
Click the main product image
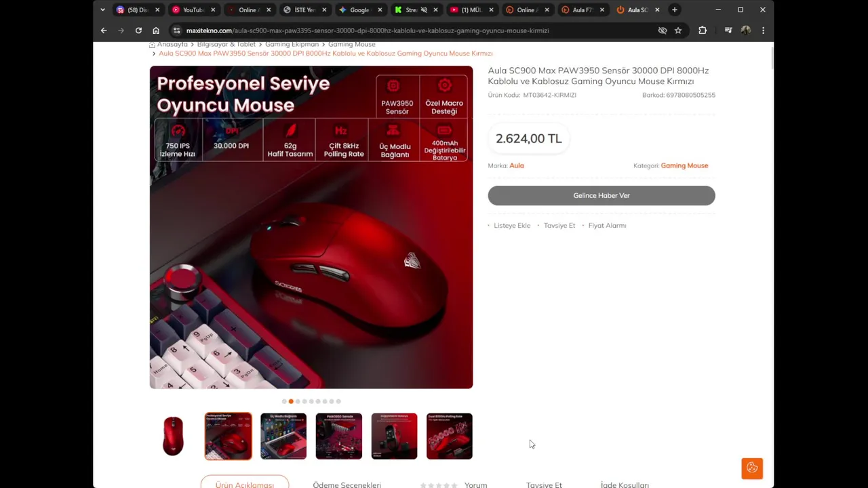[x=311, y=227]
